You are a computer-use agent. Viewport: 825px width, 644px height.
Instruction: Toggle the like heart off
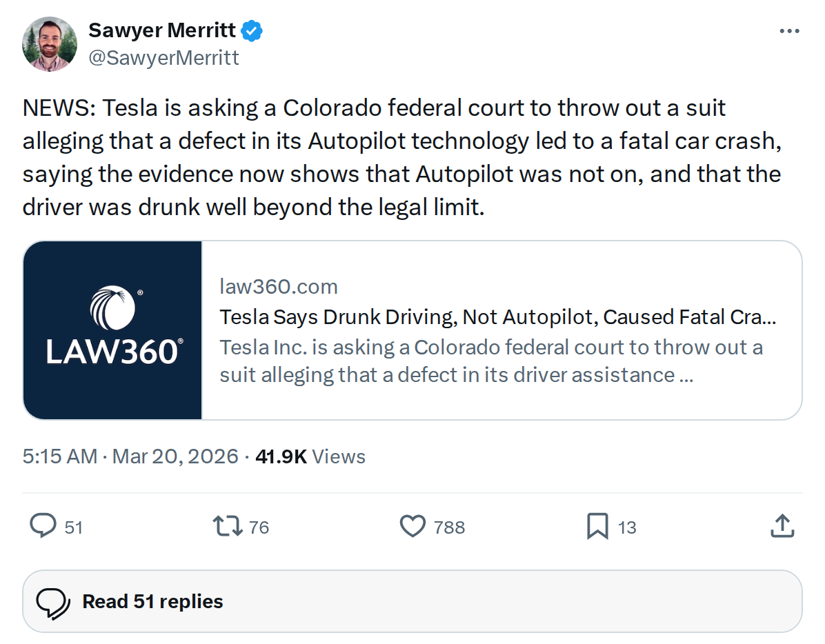pyautogui.click(x=412, y=526)
